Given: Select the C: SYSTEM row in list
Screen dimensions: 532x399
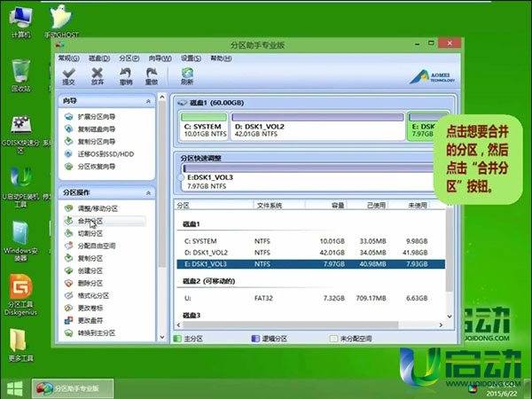Looking at the screenshot, I should (311, 241).
